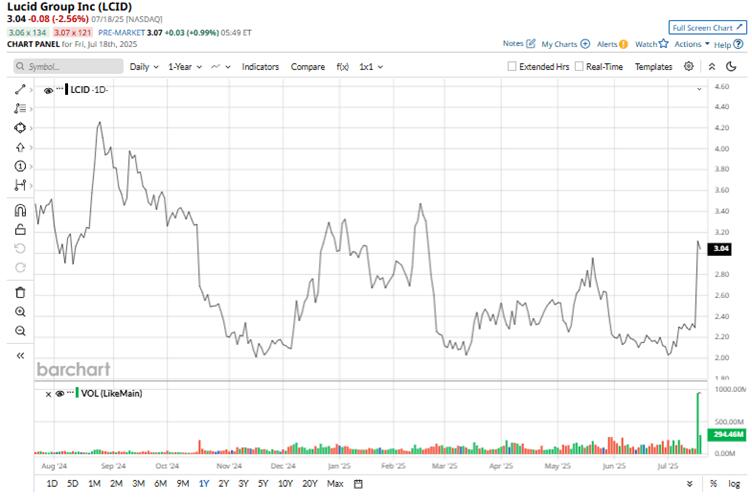
Task: Switch to dark mode moon icon
Action: (x=731, y=67)
